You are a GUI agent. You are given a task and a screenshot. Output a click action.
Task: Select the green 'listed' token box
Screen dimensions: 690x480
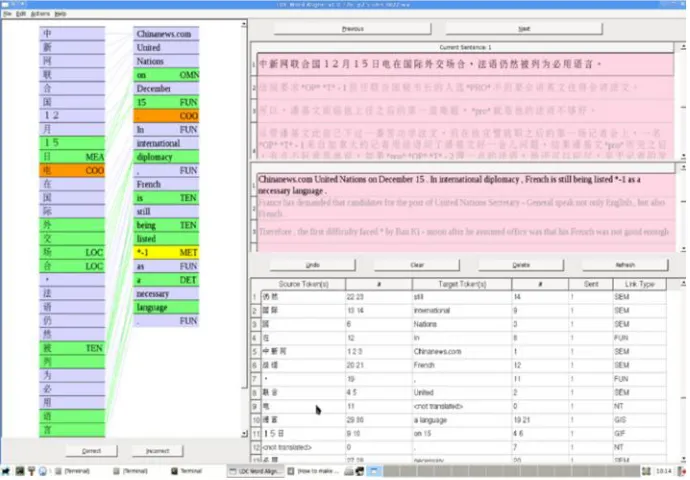point(166,238)
